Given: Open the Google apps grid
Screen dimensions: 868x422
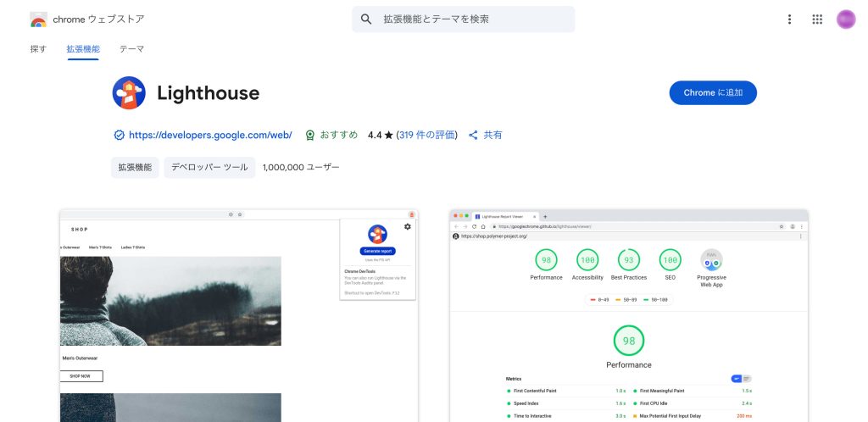Looking at the screenshot, I should pos(817,19).
